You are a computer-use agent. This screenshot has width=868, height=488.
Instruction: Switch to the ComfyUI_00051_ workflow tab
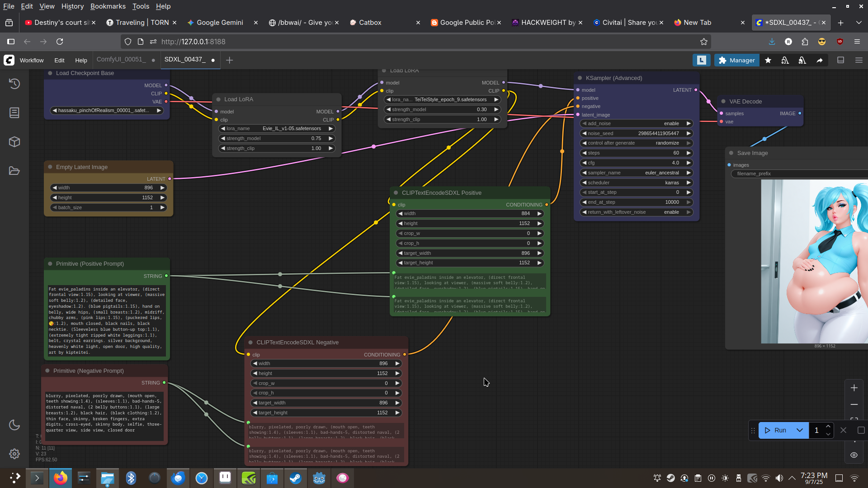click(121, 60)
